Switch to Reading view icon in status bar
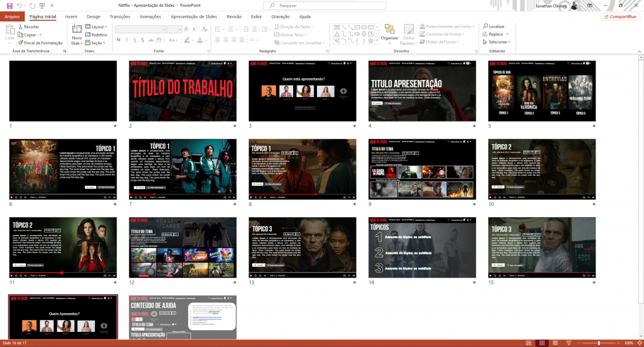644x347 pixels. tap(555, 343)
